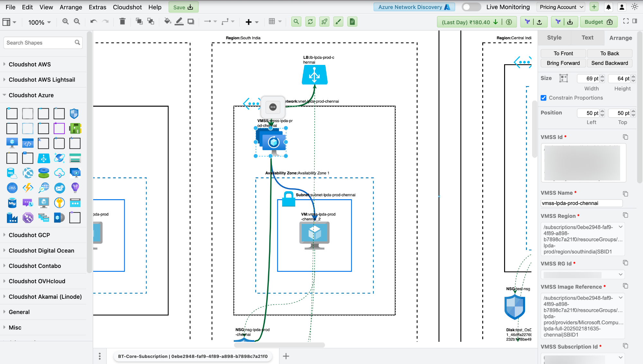The height and width of the screenshot is (364, 643).
Task: Click the green document report icon
Action: click(x=352, y=22)
